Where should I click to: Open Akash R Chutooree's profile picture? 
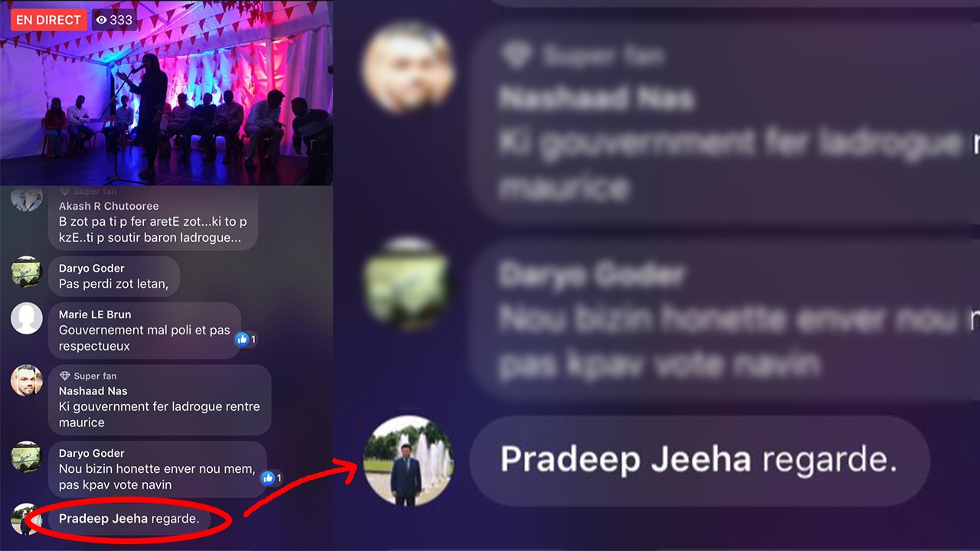point(26,197)
